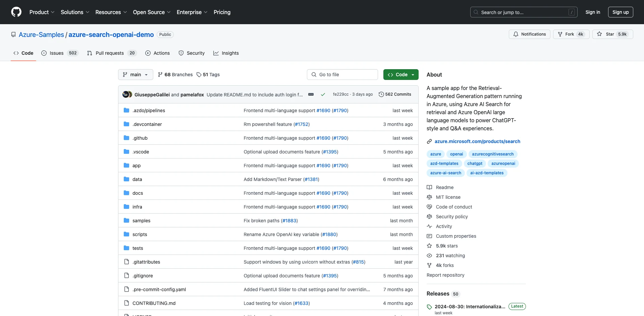This screenshot has height=316, width=644.
Task: Open the green Code dropdown
Action: (401, 75)
